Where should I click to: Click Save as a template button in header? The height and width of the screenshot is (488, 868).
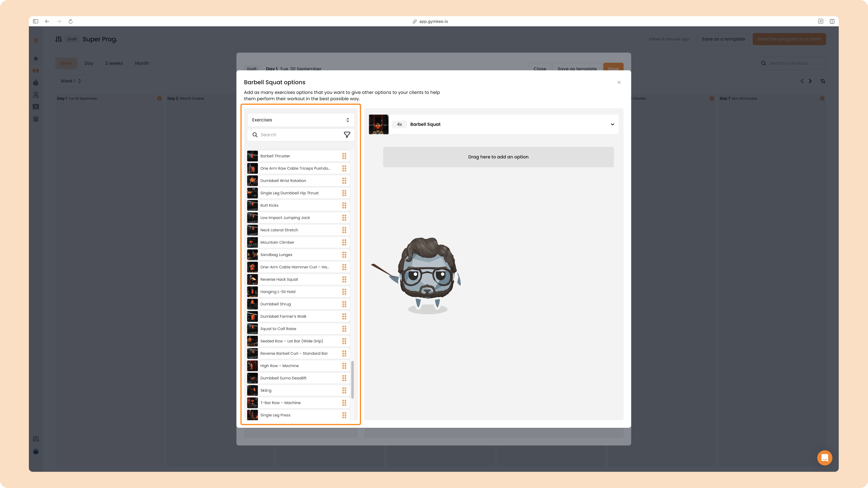point(723,39)
